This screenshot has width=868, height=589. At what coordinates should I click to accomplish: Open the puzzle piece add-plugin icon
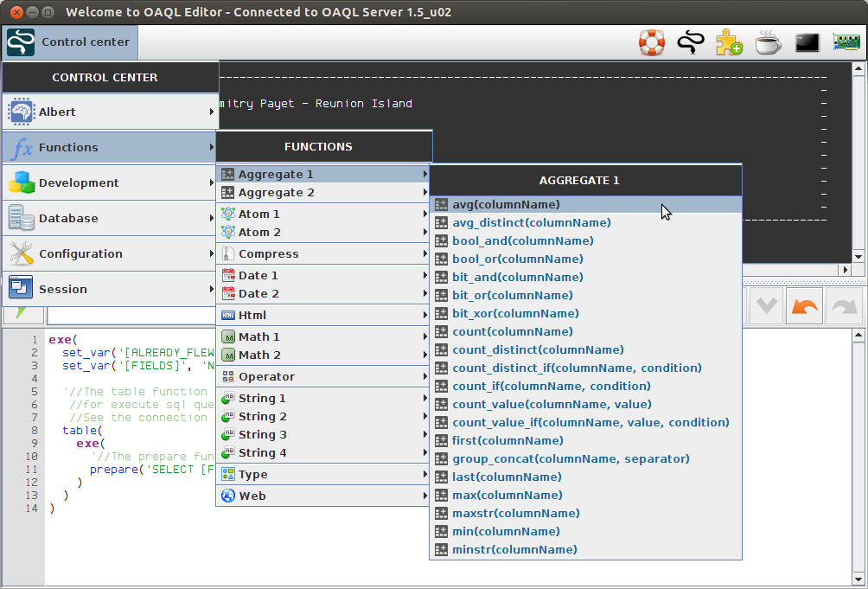point(729,42)
